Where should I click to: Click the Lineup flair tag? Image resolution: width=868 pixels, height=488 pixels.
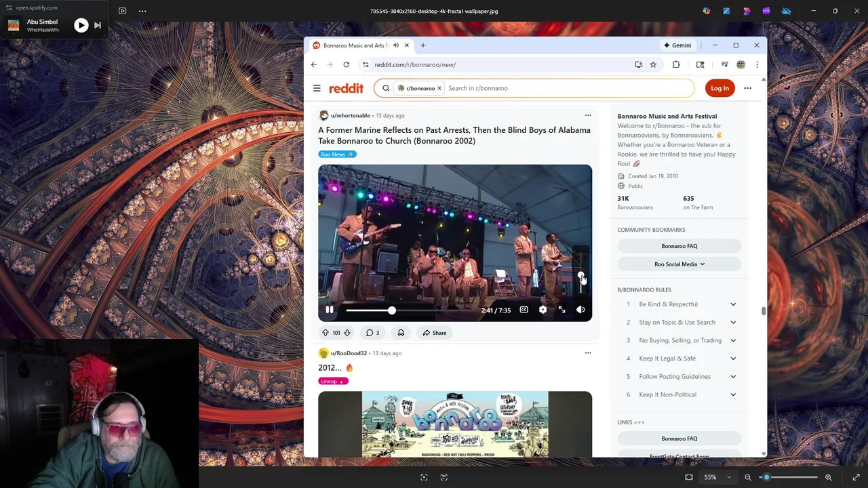[333, 382]
